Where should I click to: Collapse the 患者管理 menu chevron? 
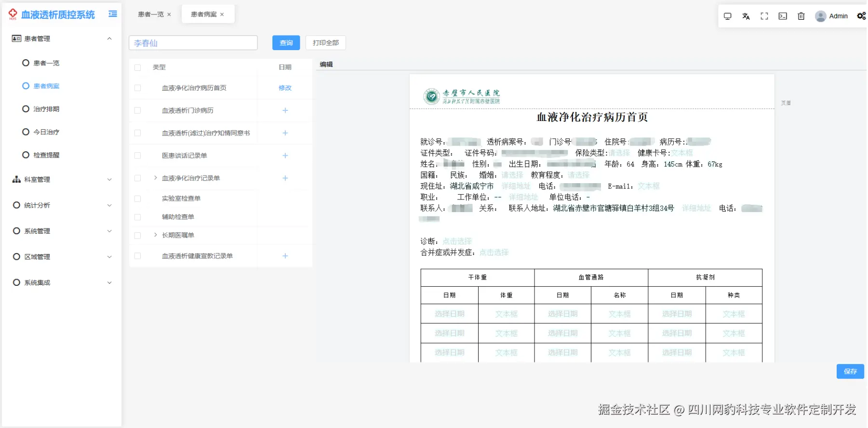tap(109, 39)
